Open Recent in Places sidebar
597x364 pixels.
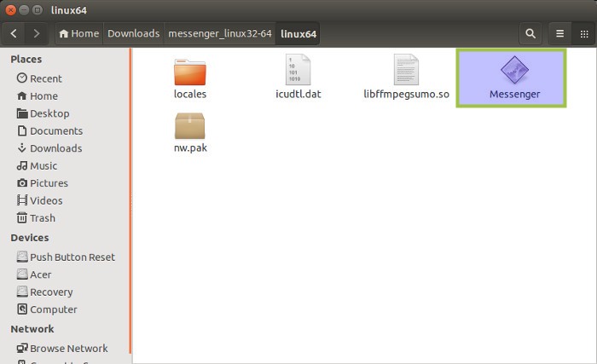click(46, 78)
